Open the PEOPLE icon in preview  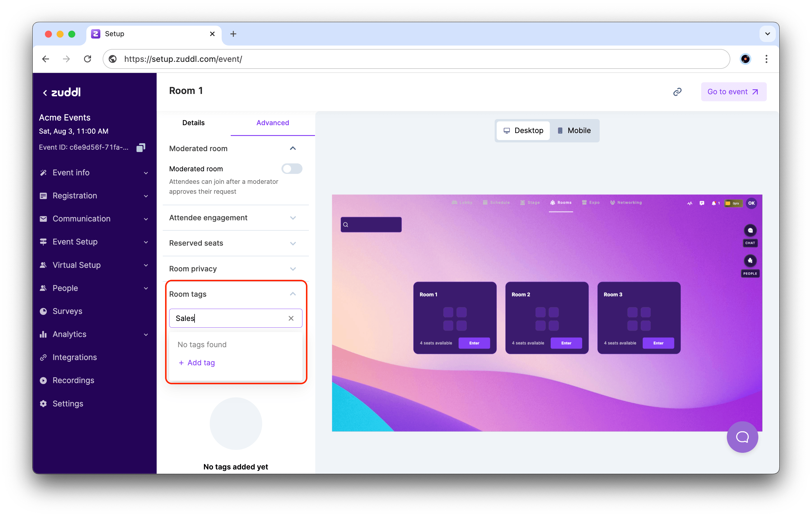[x=750, y=261]
